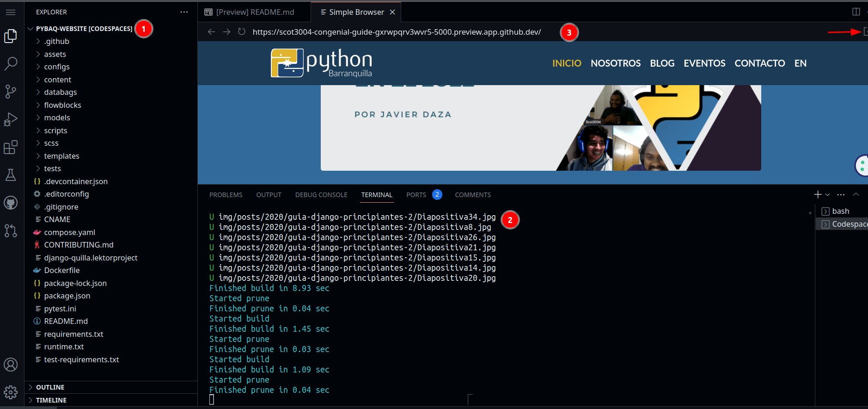
Task: Click the NOSOTROS nav link
Action: click(616, 63)
